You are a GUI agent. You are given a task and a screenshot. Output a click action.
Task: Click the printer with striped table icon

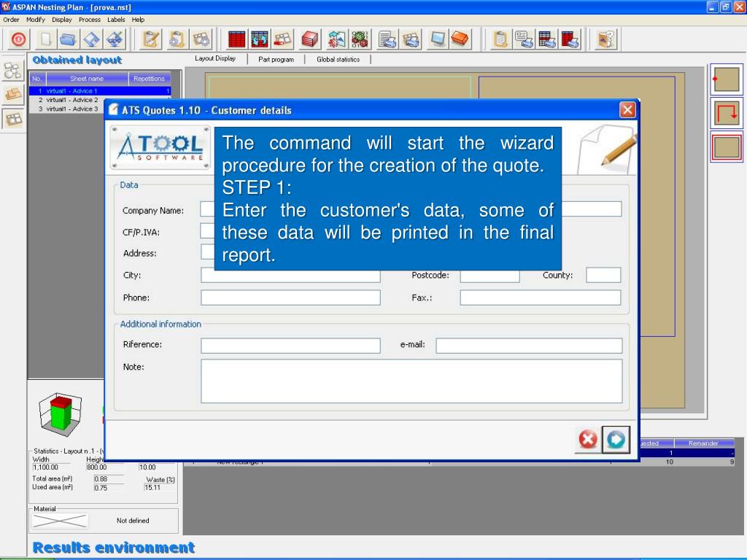tap(547, 39)
